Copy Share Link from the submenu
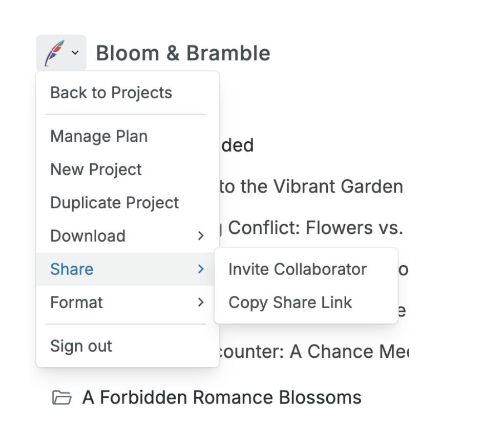The width and height of the screenshot is (504, 429). [290, 303]
